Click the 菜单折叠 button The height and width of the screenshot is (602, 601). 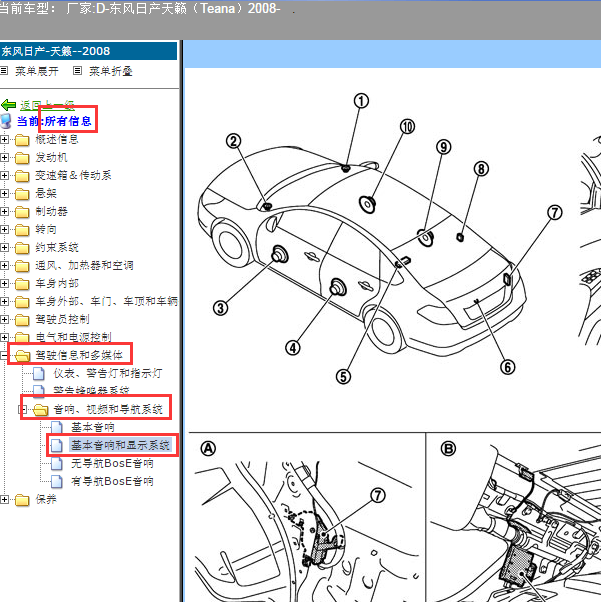pos(111,71)
